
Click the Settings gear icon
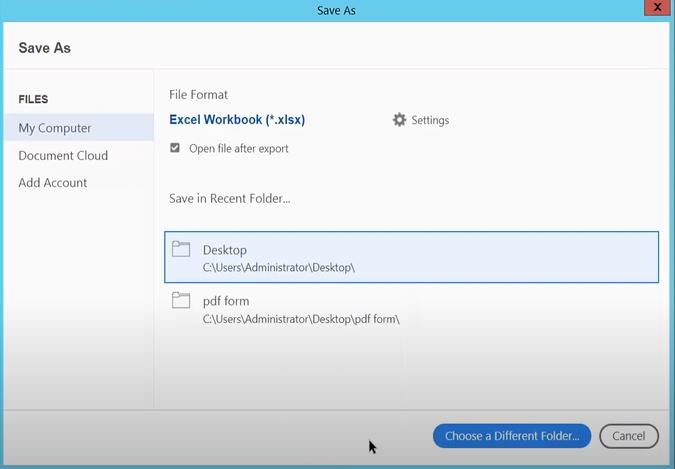point(400,120)
